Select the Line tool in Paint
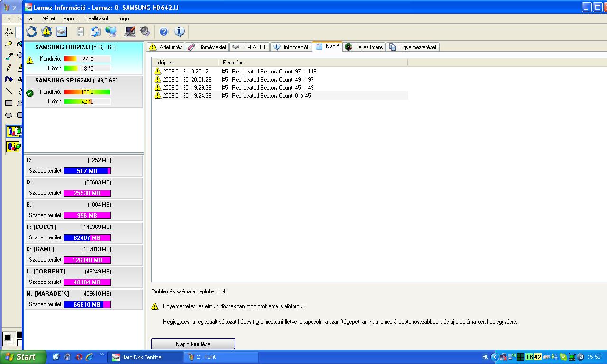This screenshot has height=364, width=607. (x=9, y=91)
